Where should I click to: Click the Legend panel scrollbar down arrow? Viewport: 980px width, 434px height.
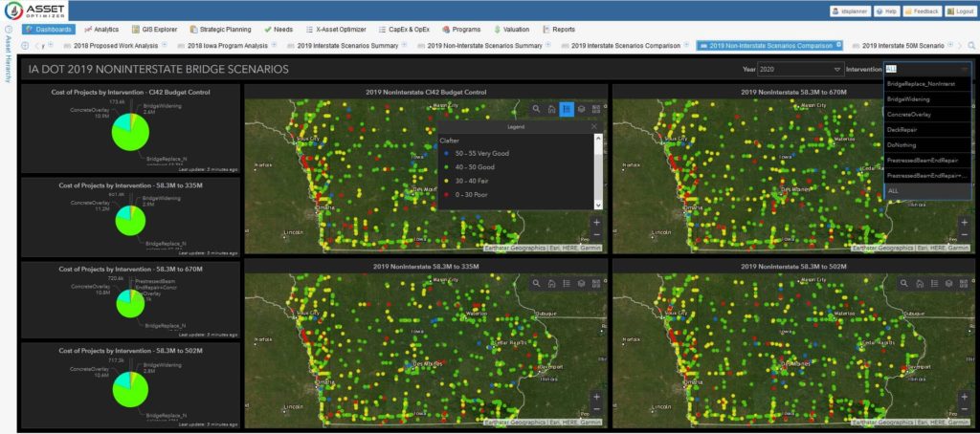(x=599, y=205)
